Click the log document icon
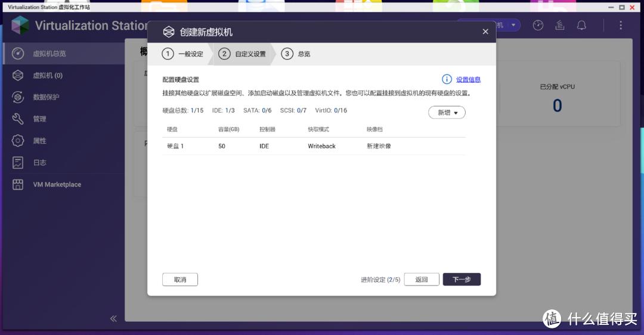 tap(18, 163)
